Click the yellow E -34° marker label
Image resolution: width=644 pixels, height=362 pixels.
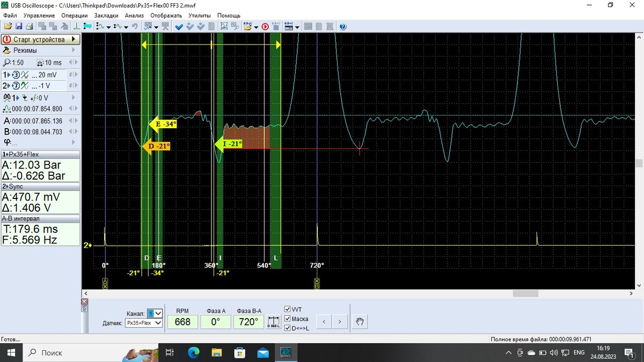[163, 123]
